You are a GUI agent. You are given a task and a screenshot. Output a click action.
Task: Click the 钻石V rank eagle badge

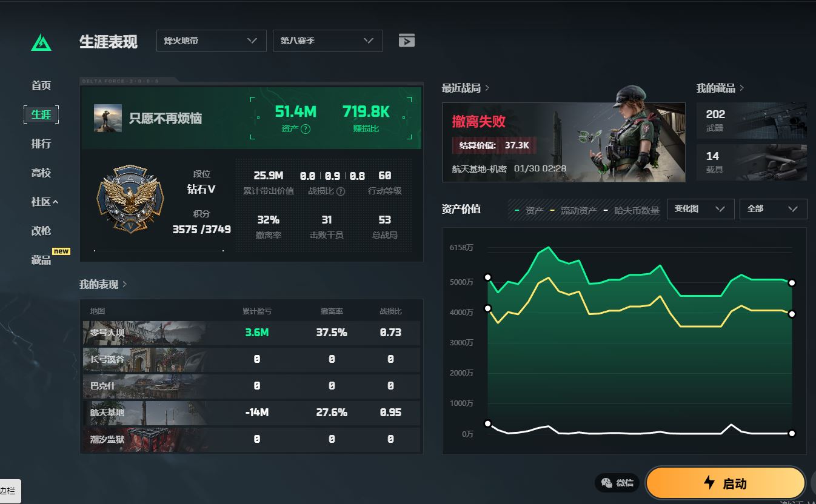pyautogui.click(x=130, y=201)
